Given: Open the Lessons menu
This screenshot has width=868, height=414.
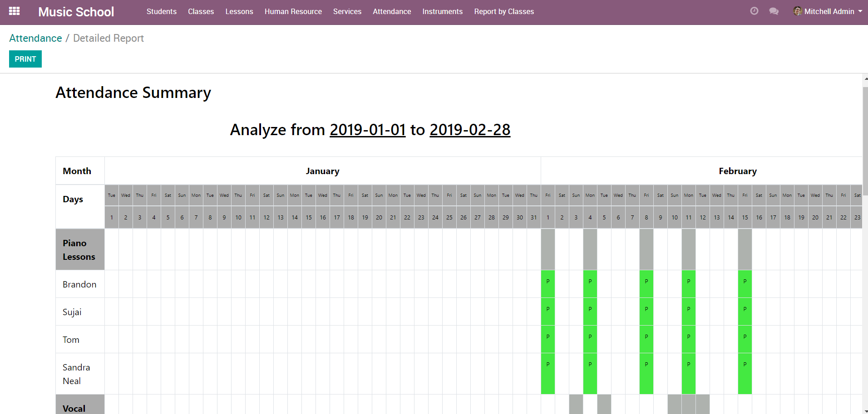Looking at the screenshot, I should coord(239,11).
